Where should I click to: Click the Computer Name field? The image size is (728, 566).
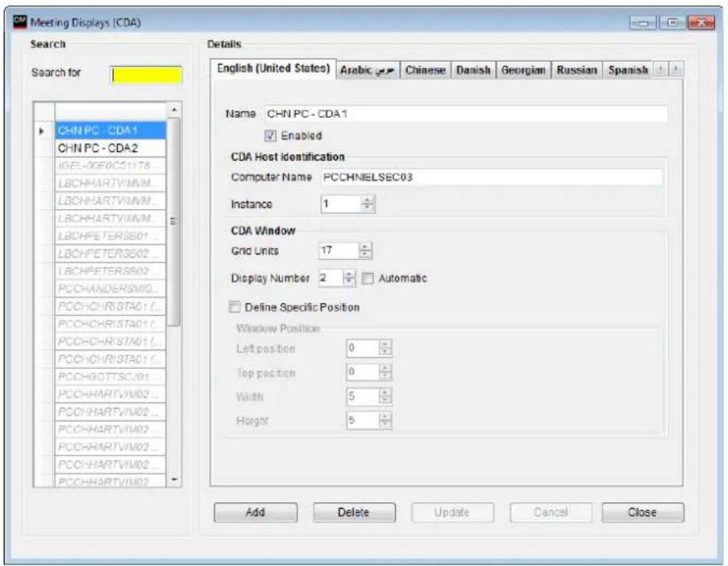[492, 177]
